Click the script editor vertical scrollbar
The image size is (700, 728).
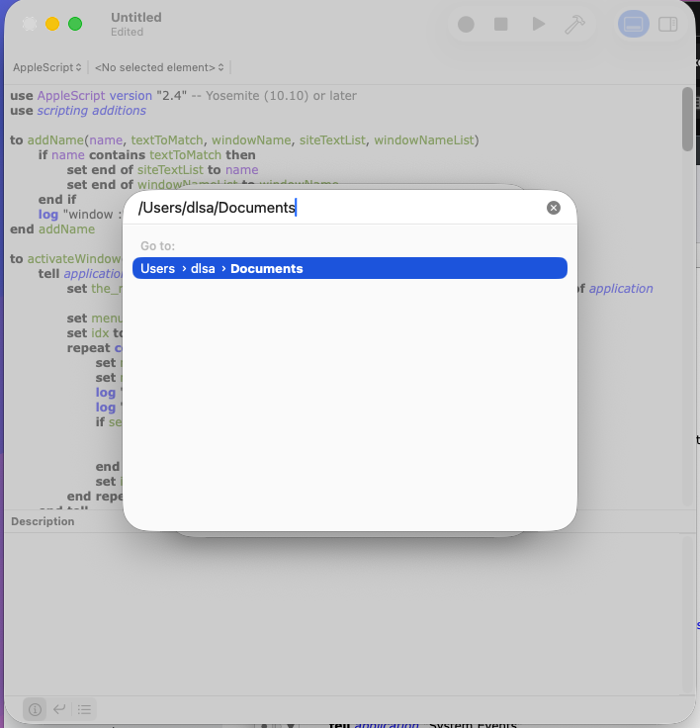coord(687,119)
